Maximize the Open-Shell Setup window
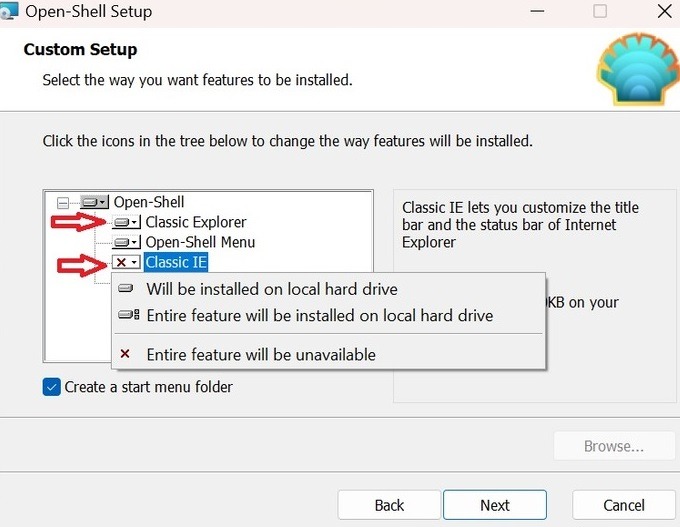This screenshot has height=527, width=680. pos(600,12)
